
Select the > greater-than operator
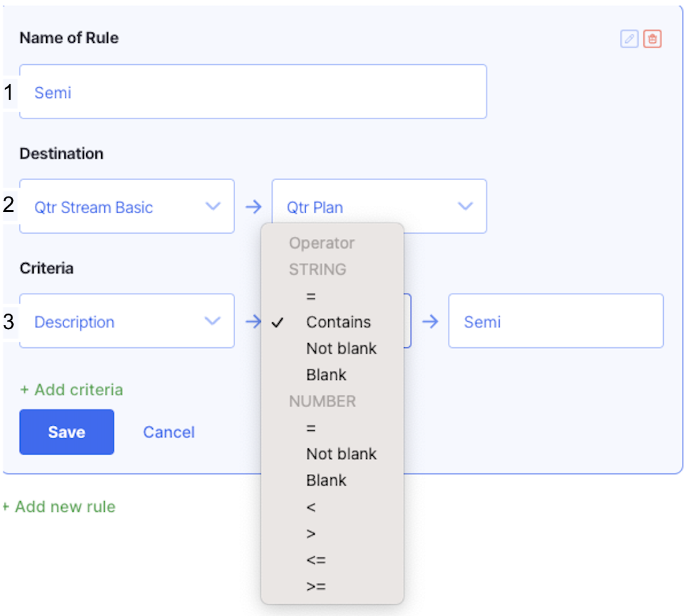311,534
